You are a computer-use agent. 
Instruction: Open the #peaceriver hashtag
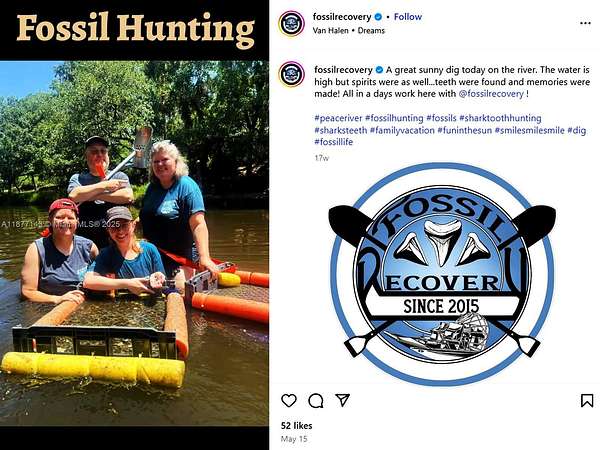[x=338, y=118]
